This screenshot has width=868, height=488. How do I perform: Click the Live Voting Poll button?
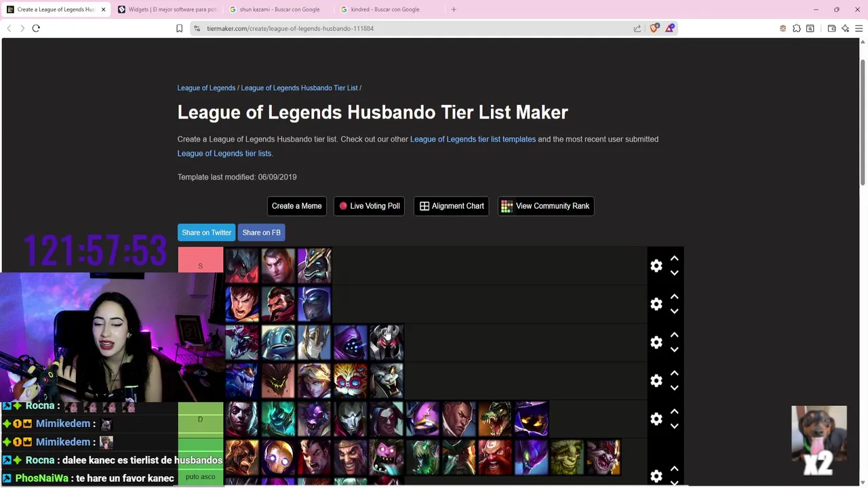(x=369, y=206)
